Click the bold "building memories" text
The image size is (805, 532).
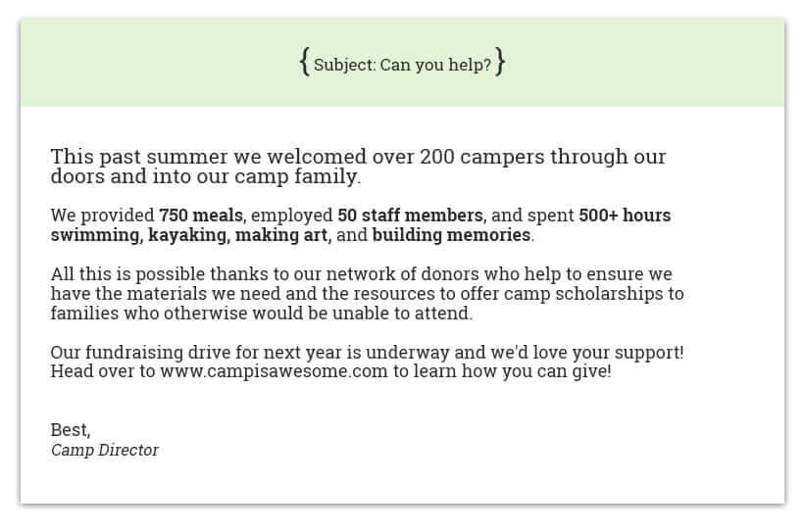(451, 235)
